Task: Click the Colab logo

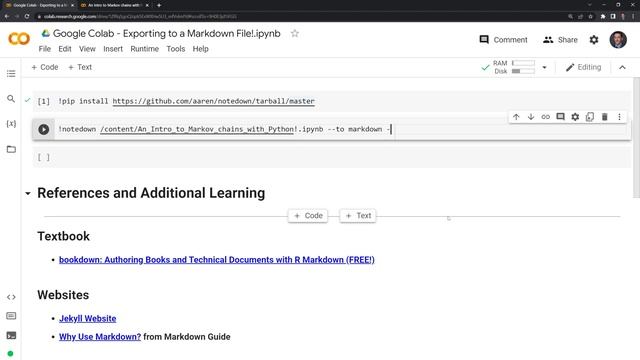Action: (19, 39)
